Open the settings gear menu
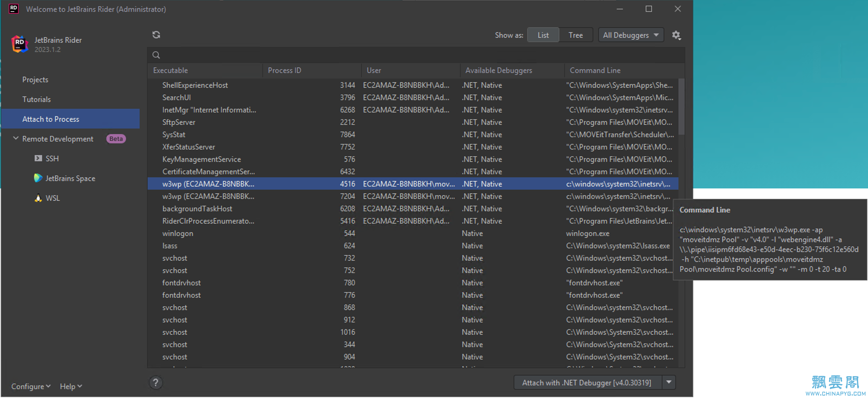Screen dimensions: 868x399 pos(676,35)
